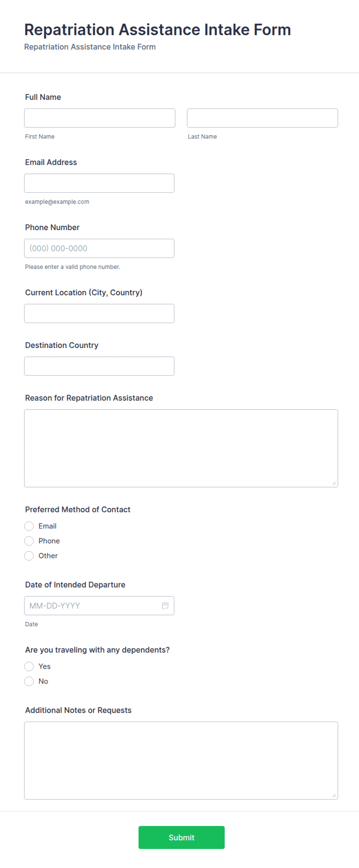Select Yes for traveling with dependents
Viewport: 359px width, 868px height.
point(29,666)
